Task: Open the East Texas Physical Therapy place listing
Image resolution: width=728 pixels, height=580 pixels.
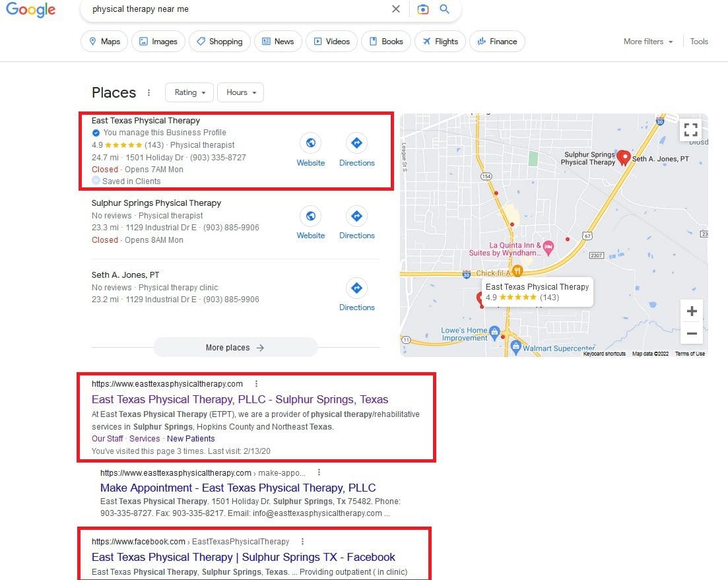Action: pyautogui.click(x=145, y=121)
